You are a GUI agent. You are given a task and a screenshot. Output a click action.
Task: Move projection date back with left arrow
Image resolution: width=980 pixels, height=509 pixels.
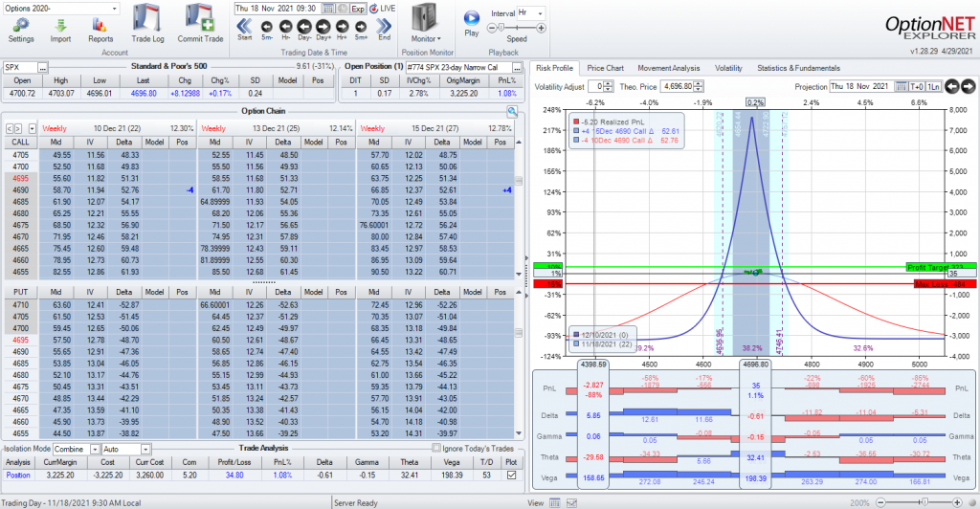pos(951,86)
